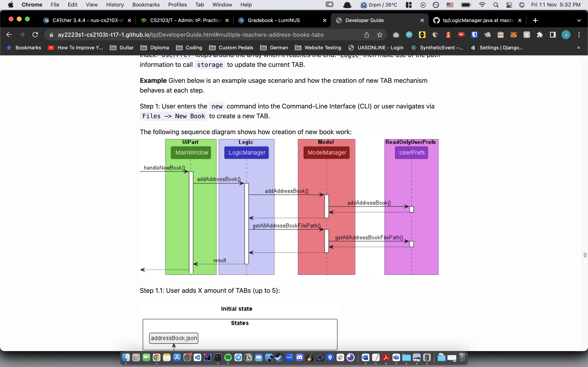This screenshot has height=367, width=588.
Task: Click the share page icon in the address bar
Action: pos(367,35)
